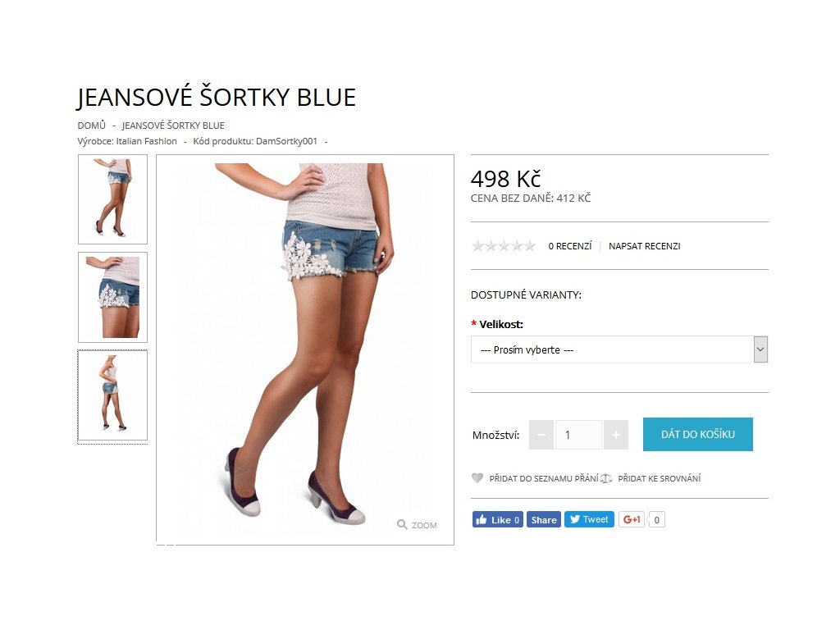
Task: Decrease quantity with the minus button
Action: point(541,435)
